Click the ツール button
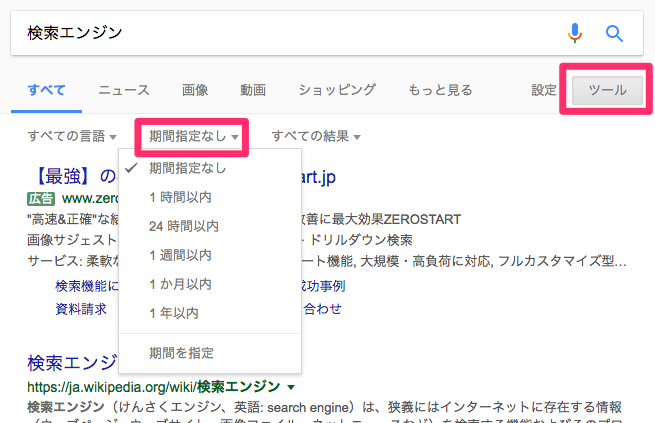The height and width of the screenshot is (423, 655). pos(607,90)
